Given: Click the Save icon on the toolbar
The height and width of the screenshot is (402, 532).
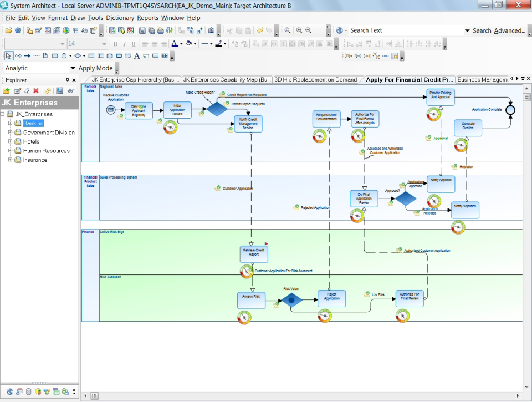Looking at the screenshot, I should tap(142, 30).
